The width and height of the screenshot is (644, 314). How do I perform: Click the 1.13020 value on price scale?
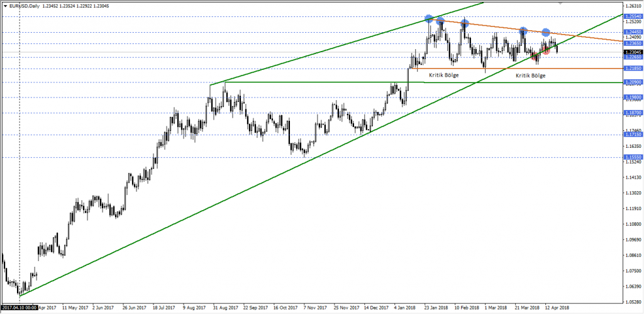point(633,193)
